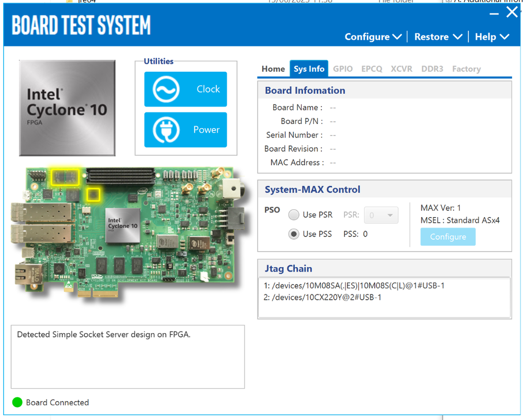Open the Help menu
Viewport: 523px width, 420px height.
492,37
